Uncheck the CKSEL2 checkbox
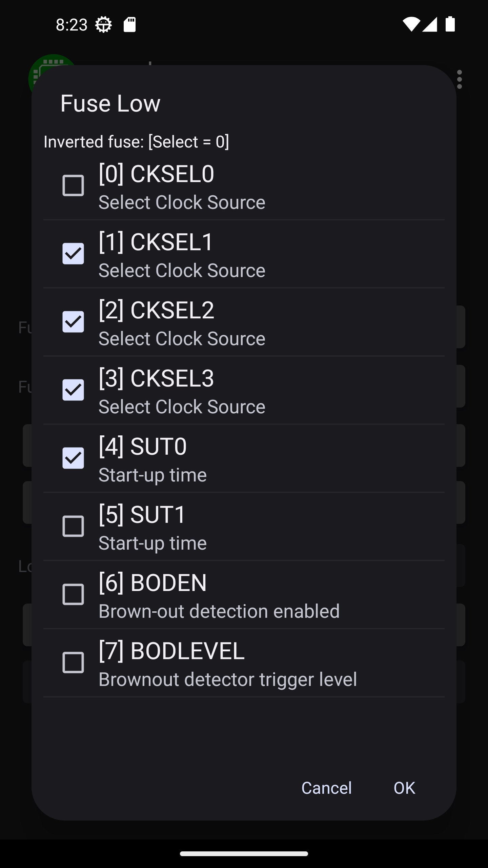This screenshot has height=868, width=488. pyautogui.click(x=73, y=322)
